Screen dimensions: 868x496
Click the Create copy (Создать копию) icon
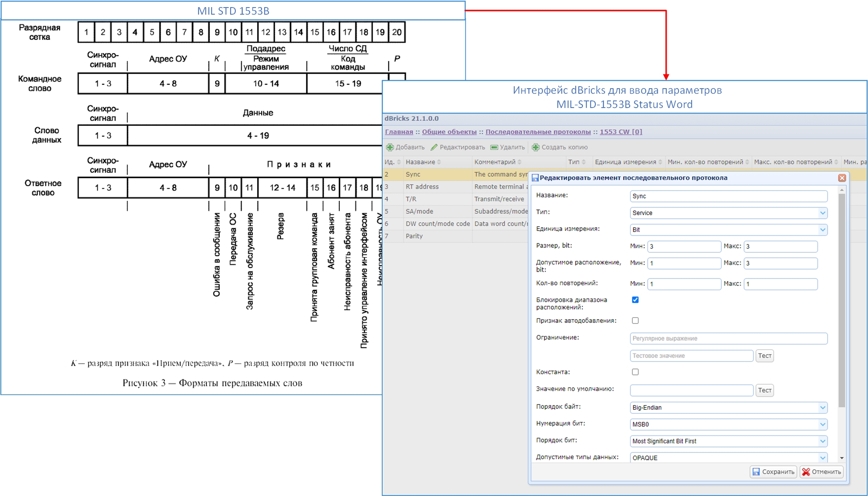tap(536, 148)
